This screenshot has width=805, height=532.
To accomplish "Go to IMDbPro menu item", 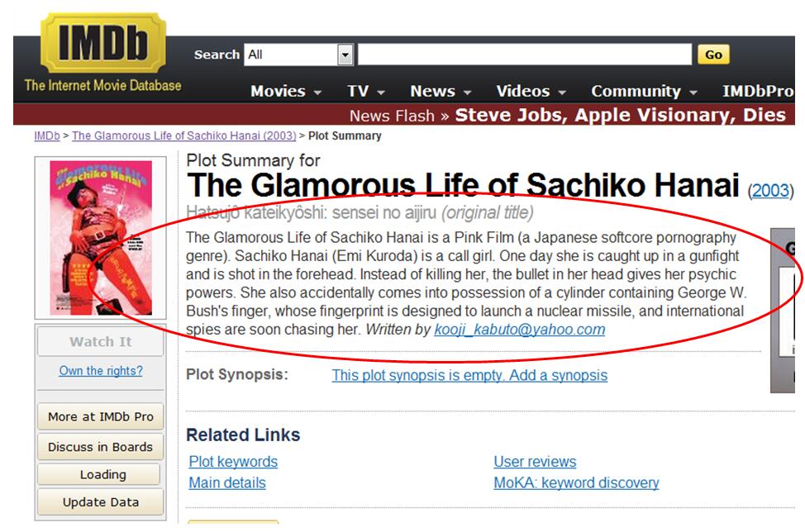I will 757,92.
